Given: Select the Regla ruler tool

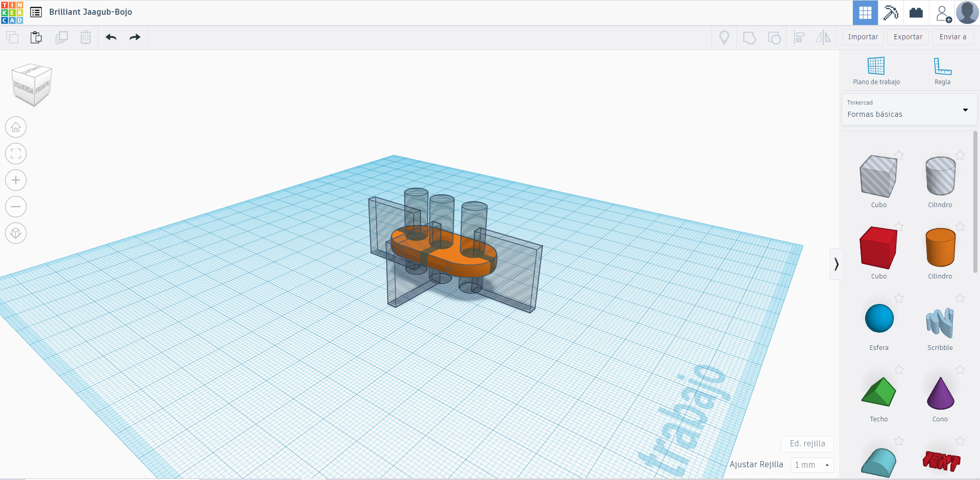Looking at the screenshot, I should click(x=942, y=71).
